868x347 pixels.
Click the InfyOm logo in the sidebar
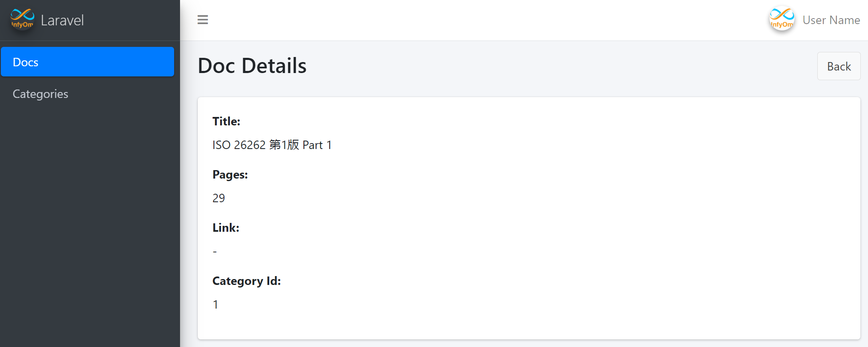pyautogui.click(x=22, y=19)
